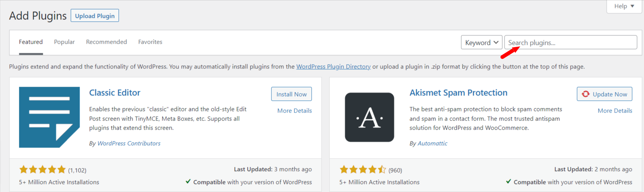This screenshot has width=644, height=192.
Task: Open the Help dropdown tab
Action: (x=624, y=6)
